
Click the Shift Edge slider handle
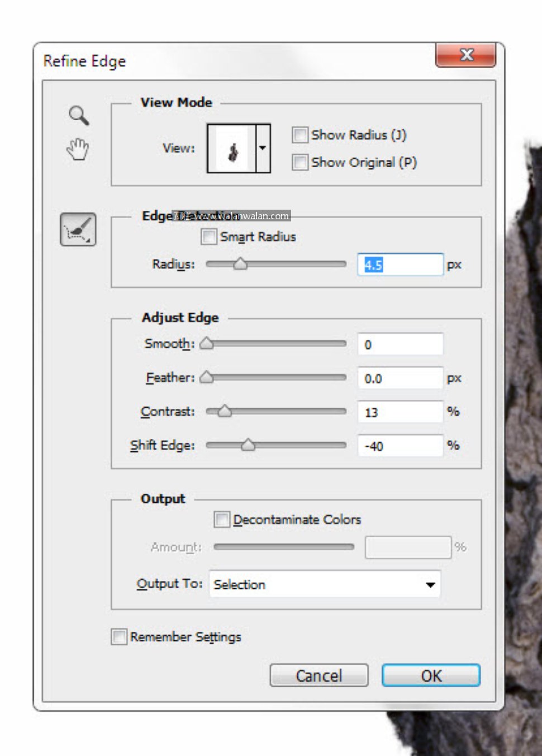tap(248, 445)
